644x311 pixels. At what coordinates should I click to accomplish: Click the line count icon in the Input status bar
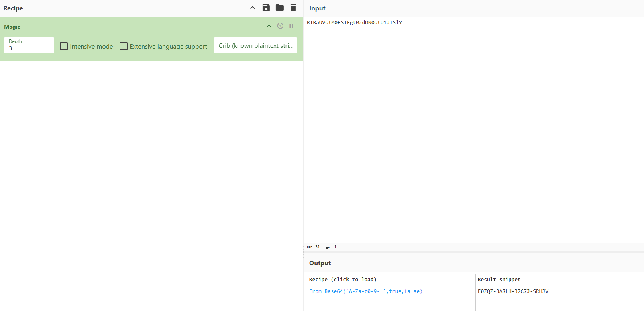[x=328, y=247]
